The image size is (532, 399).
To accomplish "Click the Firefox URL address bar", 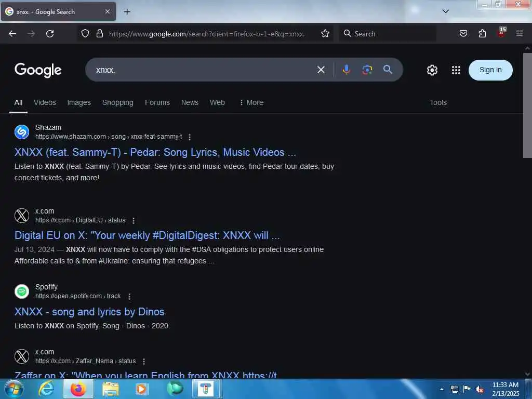I will tap(207, 34).
